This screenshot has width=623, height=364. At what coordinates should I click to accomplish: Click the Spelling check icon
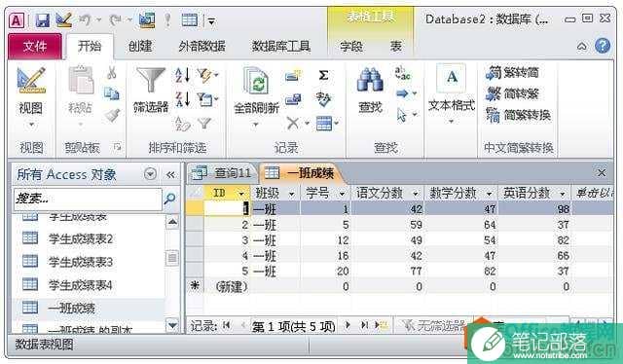(323, 99)
